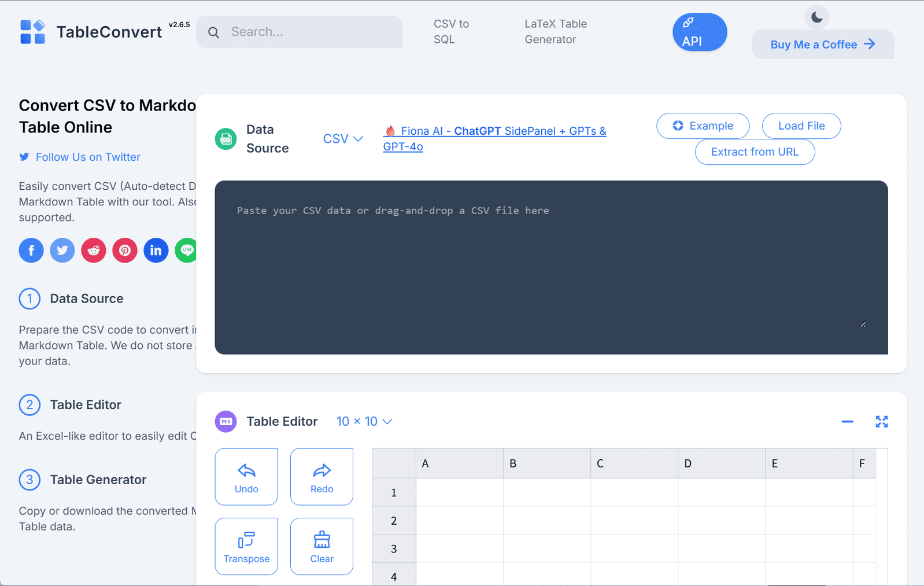Screen dimensions: 924x586
Task: Share on Twitter round icon
Action: [62, 250]
